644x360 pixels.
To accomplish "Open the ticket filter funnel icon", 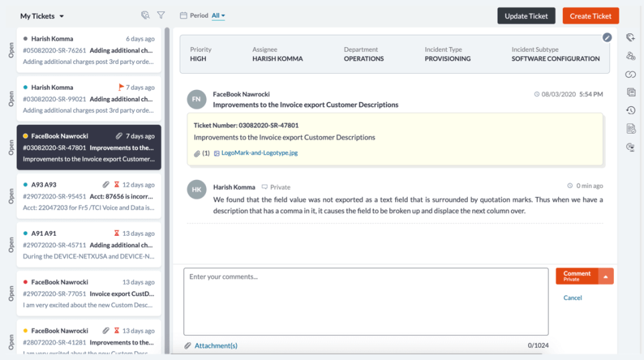I will click(161, 15).
